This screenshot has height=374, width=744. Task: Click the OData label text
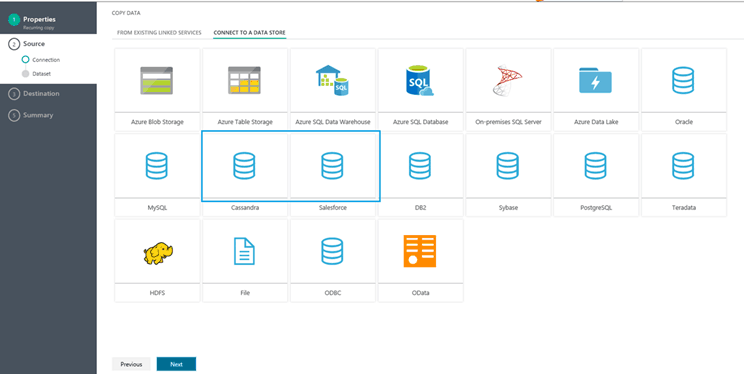pos(420,293)
